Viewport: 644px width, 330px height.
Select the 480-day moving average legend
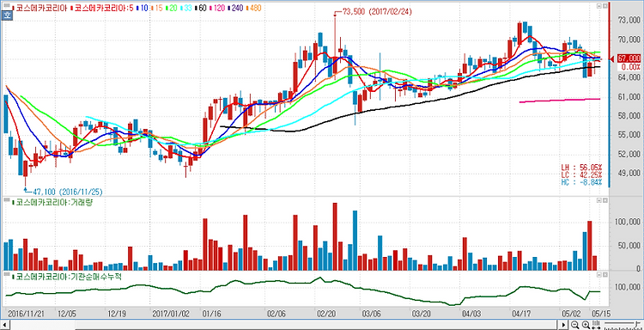click(x=253, y=8)
